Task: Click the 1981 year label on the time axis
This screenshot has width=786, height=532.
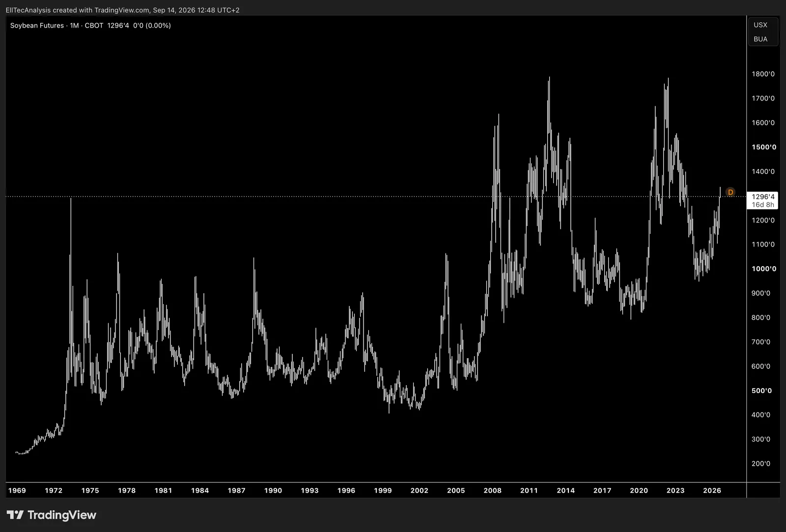Action: tap(163, 490)
